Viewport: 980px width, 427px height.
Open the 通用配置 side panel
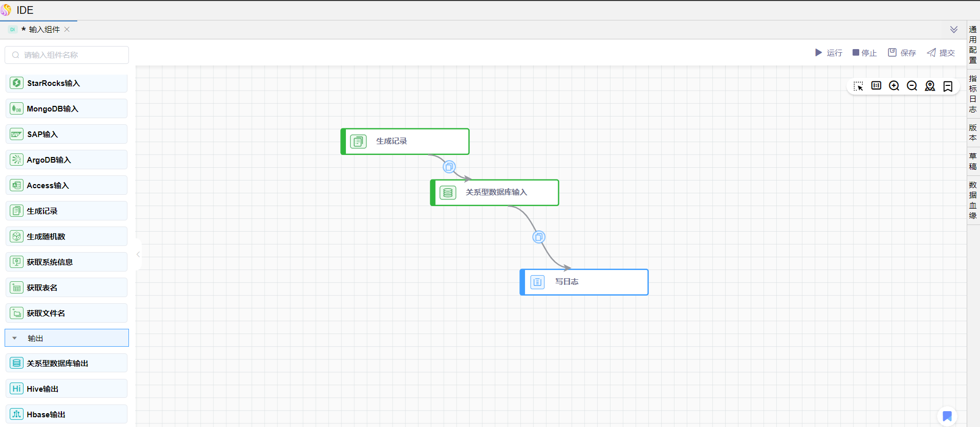point(973,44)
